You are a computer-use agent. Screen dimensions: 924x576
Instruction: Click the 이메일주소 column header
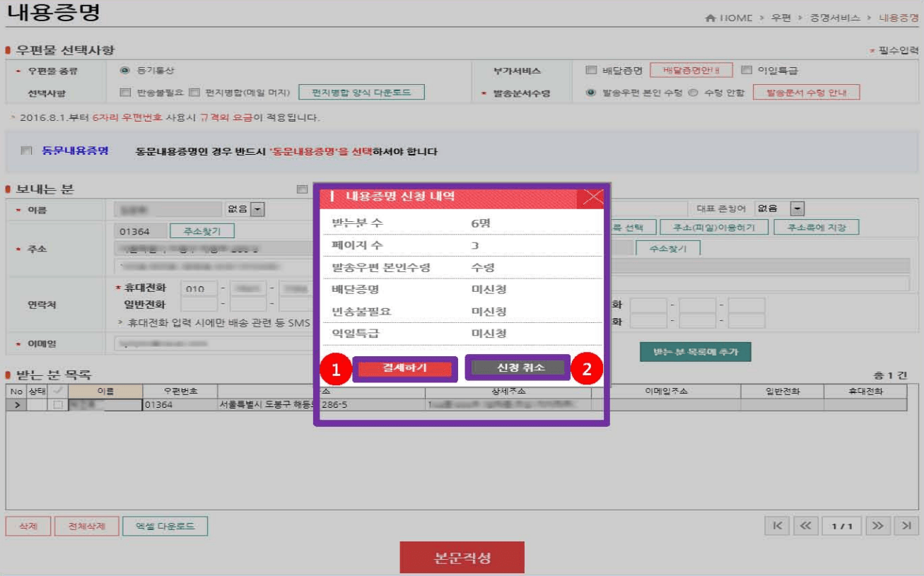click(667, 391)
